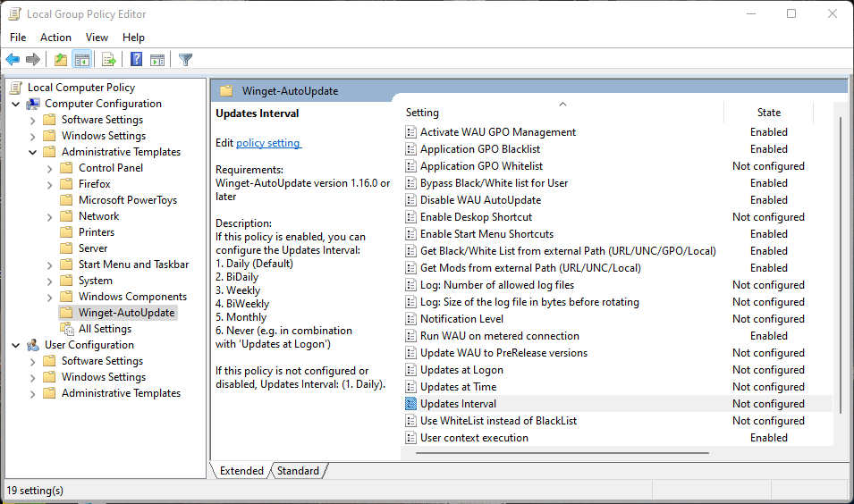Click the Updates at Logon policy icon
The height and width of the screenshot is (504, 854).
(x=410, y=370)
